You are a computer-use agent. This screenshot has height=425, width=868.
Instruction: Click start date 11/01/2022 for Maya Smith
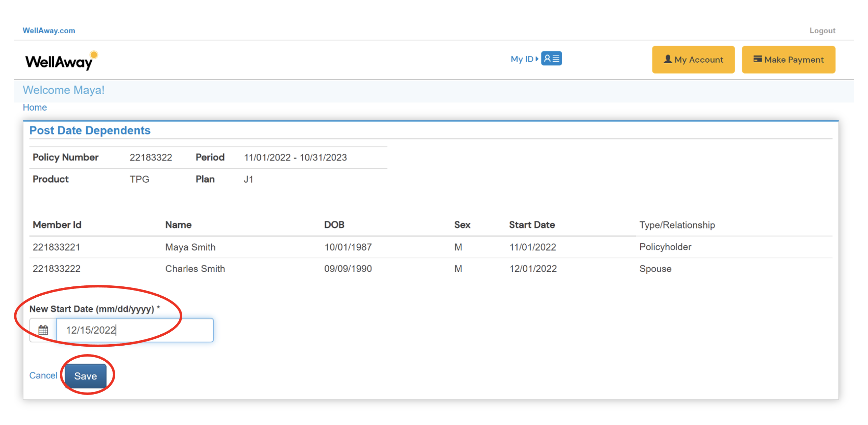533,247
